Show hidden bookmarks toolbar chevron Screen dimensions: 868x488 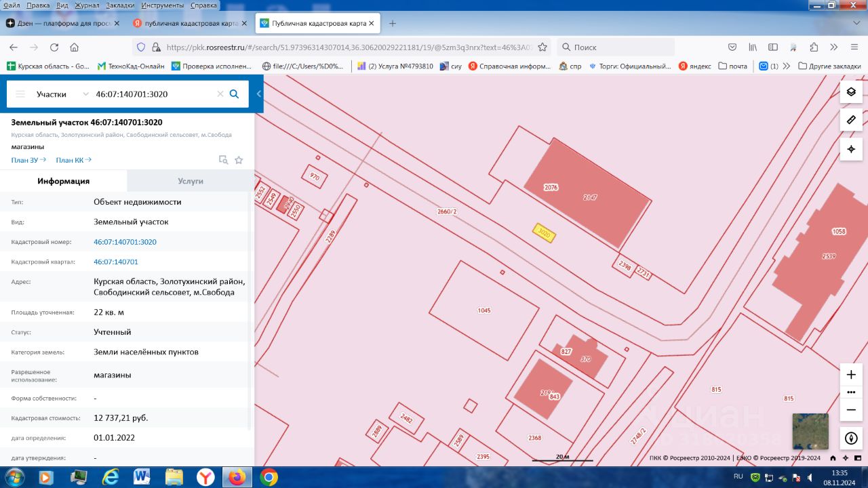pos(786,66)
